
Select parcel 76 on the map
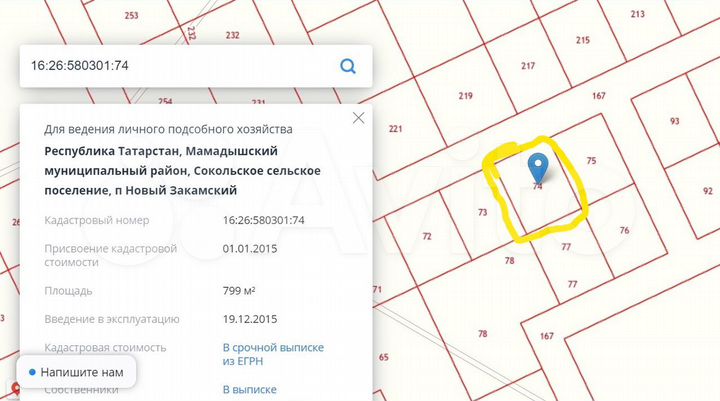tap(624, 230)
